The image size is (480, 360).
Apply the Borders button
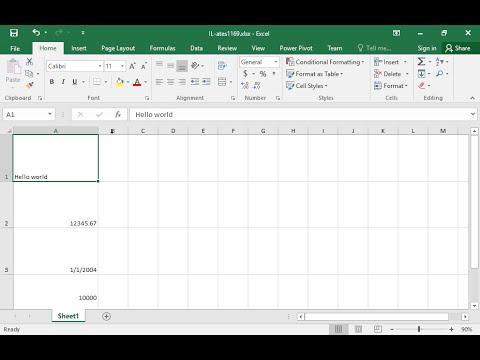[x=97, y=82]
